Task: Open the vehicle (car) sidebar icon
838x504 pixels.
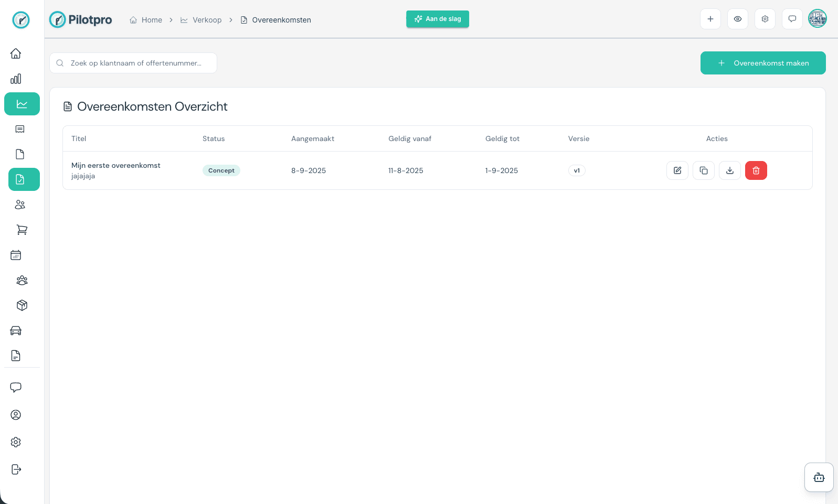Action: point(16,330)
